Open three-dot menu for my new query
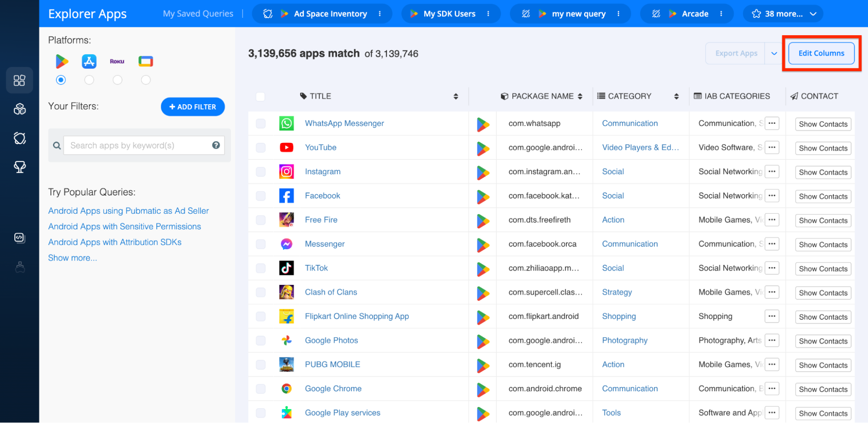The width and height of the screenshot is (868, 423). pyautogui.click(x=619, y=14)
